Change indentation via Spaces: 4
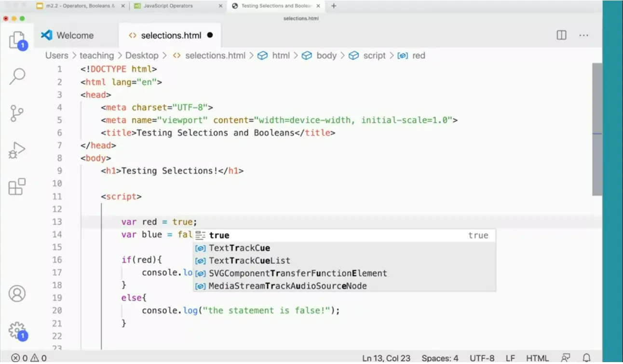The width and height of the screenshot is (623, 364). [440, 358]
